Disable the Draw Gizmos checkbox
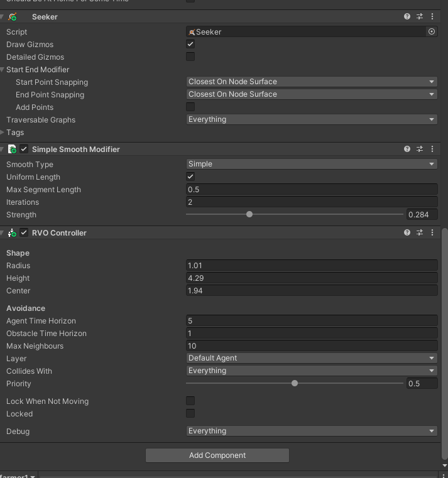 [190, 45]
